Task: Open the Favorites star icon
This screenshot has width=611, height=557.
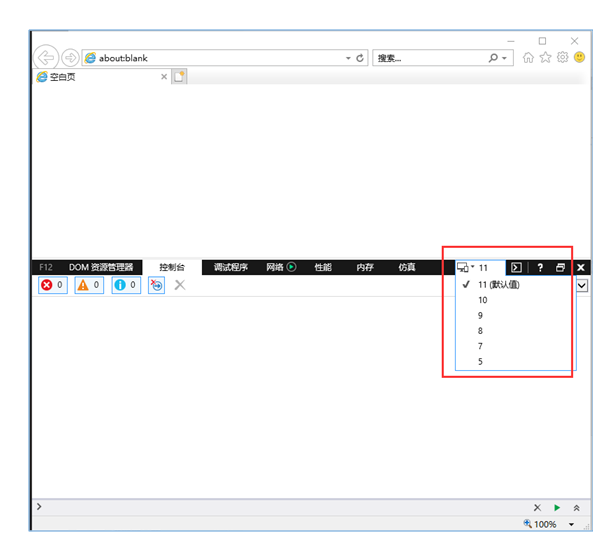Action: 546,58
